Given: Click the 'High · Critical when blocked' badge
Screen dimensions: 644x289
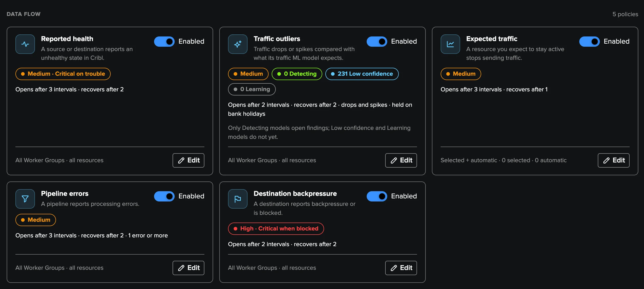Looking at the screenshot, I should 276,229.
